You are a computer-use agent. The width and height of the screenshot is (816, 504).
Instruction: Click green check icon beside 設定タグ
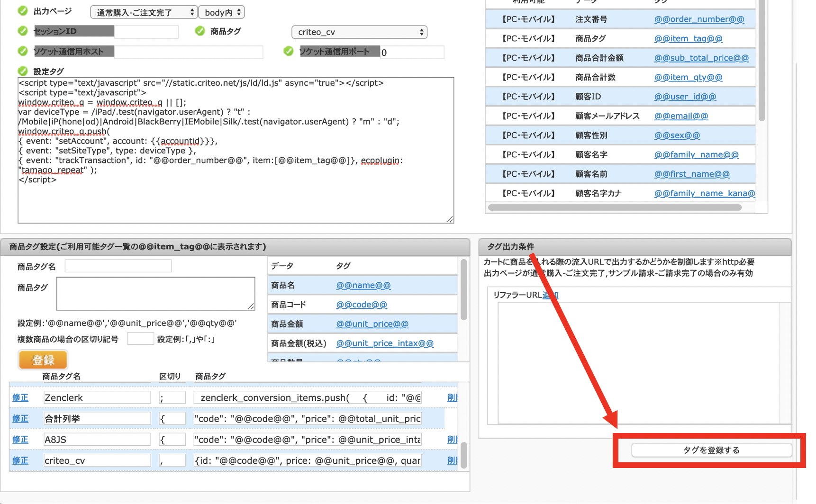[x=23, y=71]
